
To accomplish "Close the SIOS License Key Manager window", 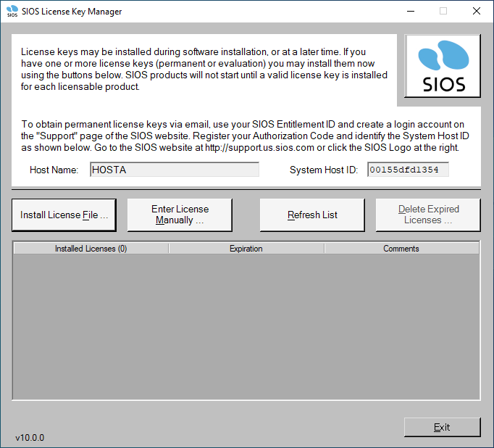I will (477, 12).
